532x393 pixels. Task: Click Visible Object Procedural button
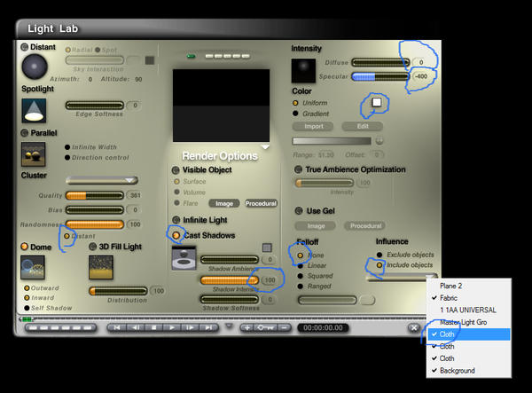(x=261, y=203)
